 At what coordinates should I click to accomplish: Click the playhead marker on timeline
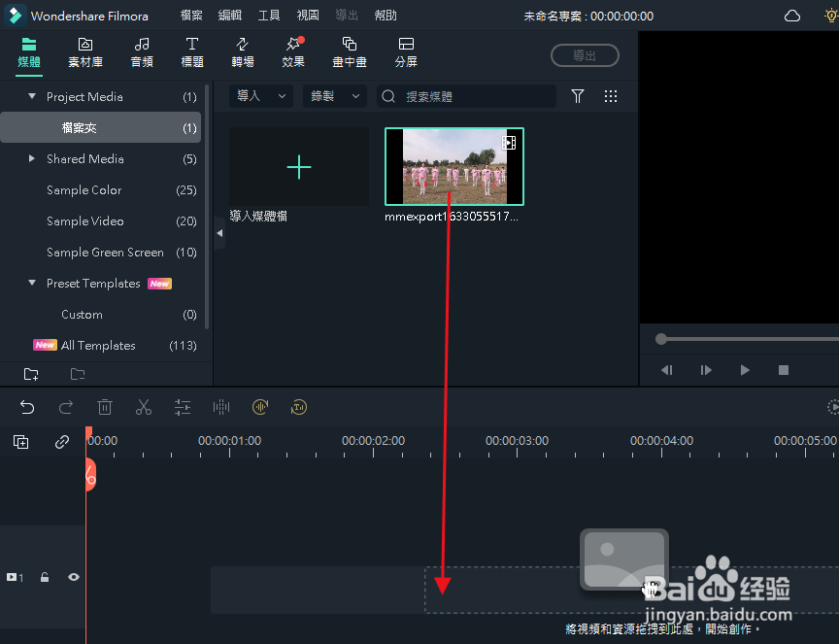tap(88, 434)
